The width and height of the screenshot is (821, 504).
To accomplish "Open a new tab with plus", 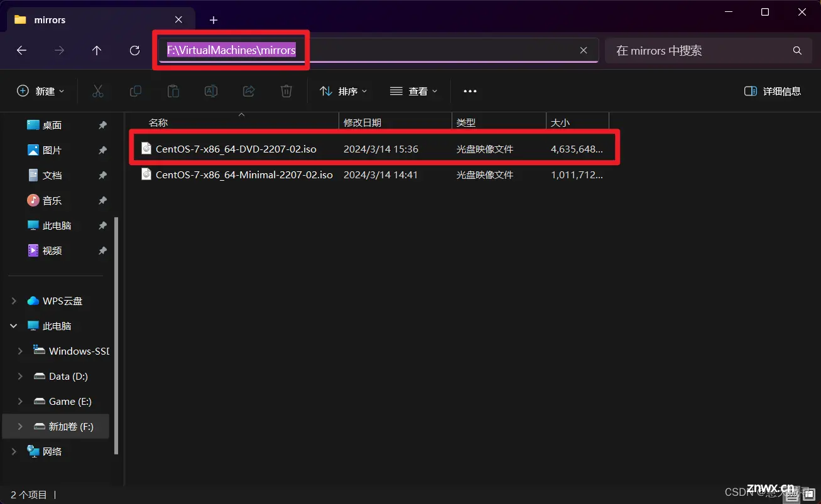I will [214, 20].
